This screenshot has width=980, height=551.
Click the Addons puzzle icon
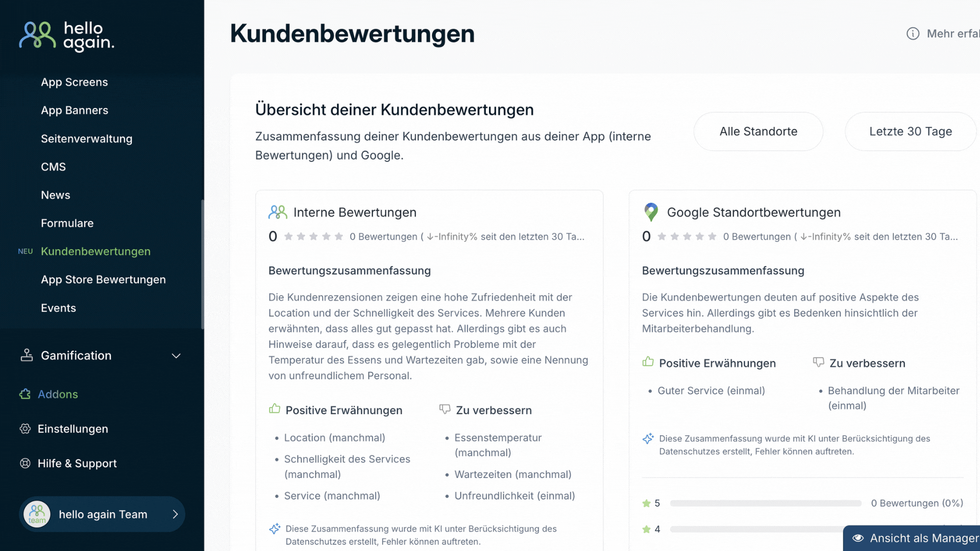point(25,394)
